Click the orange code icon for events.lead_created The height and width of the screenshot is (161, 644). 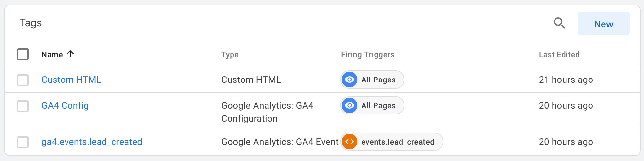pos(350,142)
